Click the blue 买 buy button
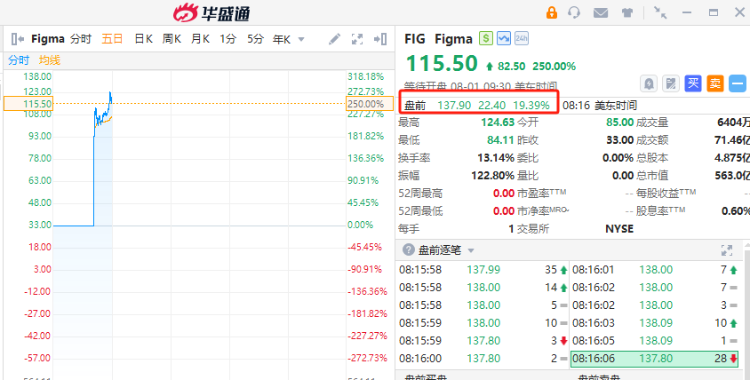 [693, 84]
